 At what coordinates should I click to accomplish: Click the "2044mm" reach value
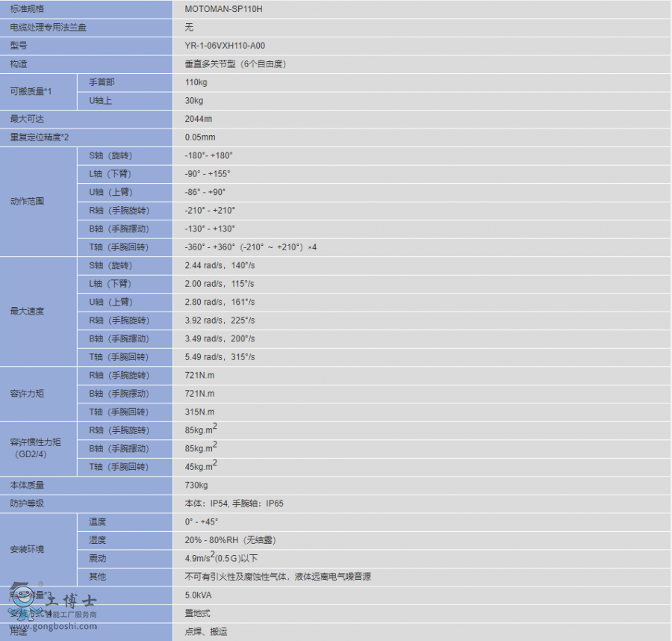point(199,119)
